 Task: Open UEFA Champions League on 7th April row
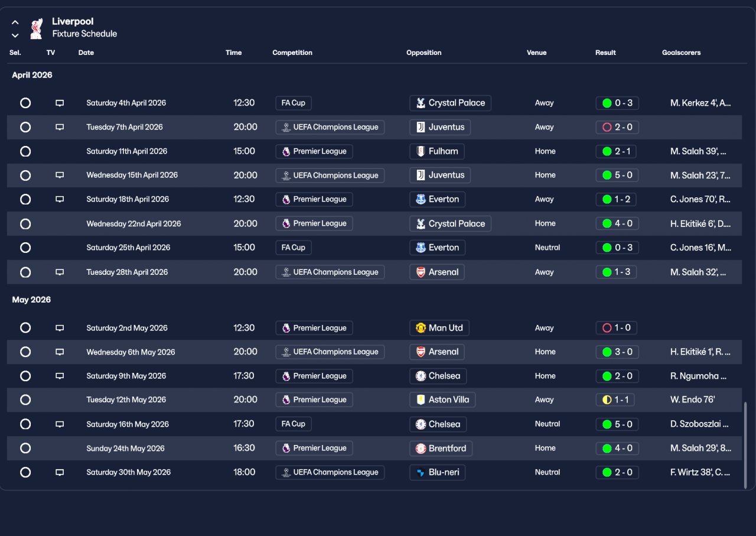330,127
